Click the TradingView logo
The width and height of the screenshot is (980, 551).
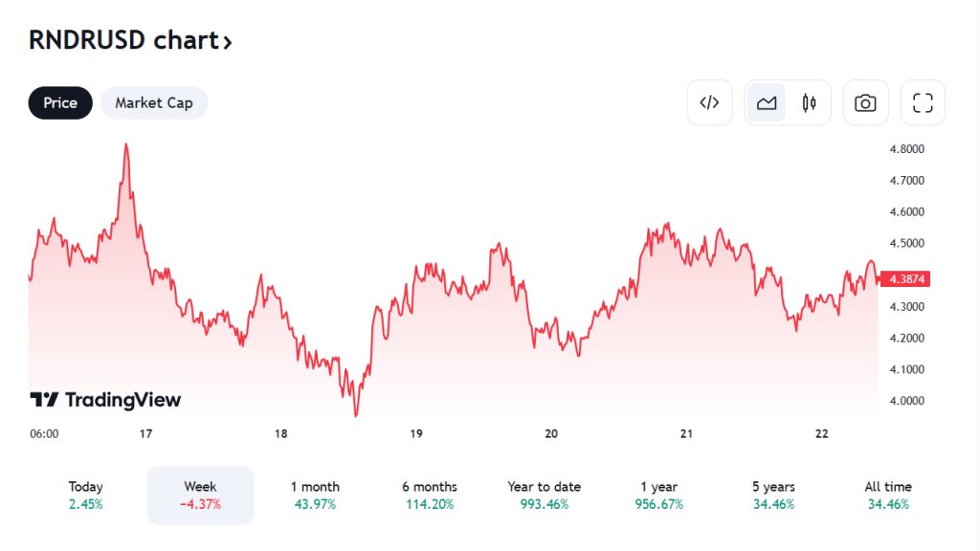(105, 400)
